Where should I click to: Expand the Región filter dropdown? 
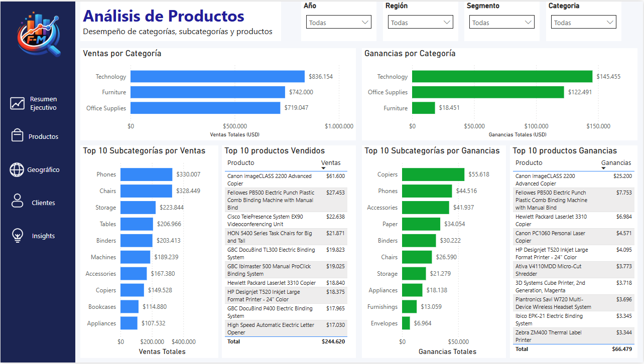pos(421,22)
